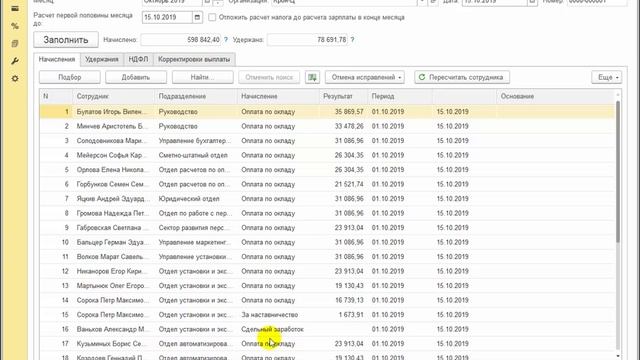The image size is (640, 360).
Task: Show help for the Начислено total
Action: 226,40
